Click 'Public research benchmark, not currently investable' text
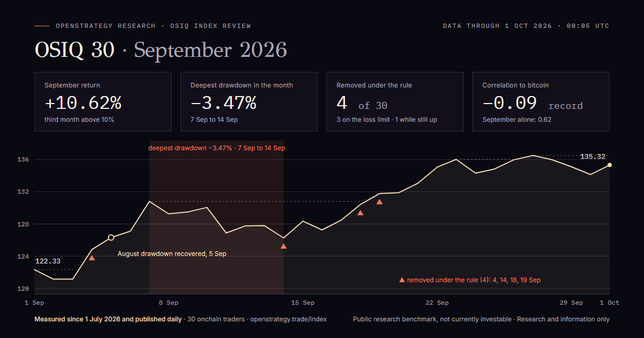Viewport: 644px width, 338px height. pos(432,319)
